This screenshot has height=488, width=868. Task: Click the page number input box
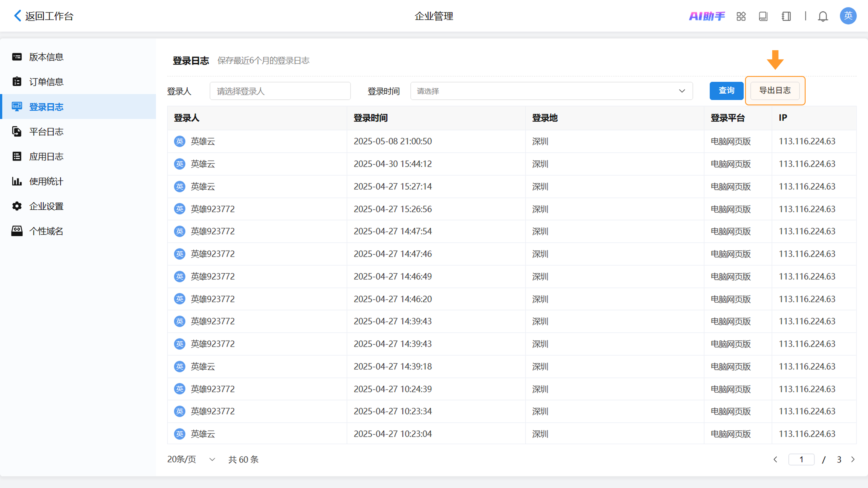(x=801, y=459)
